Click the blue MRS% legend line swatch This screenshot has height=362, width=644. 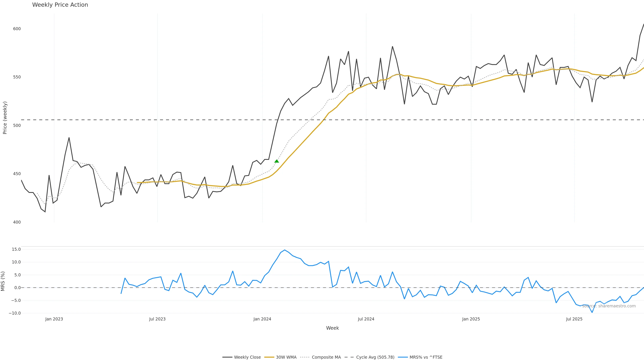(x=403, y=357)
